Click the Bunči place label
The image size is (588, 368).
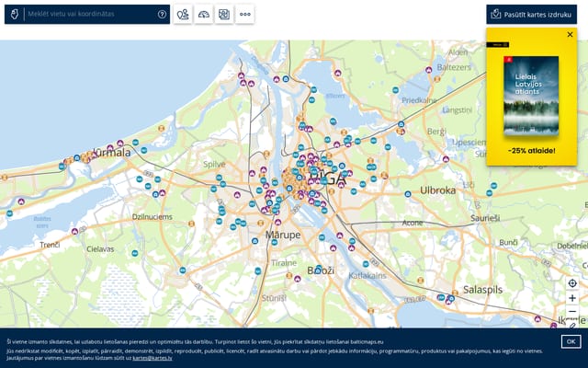click(x=508, y=243)
